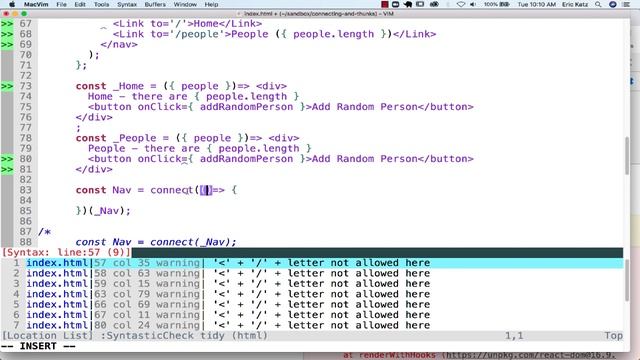The height and width of the screenshot is (360, 640).
Task: Click 'addRandomPerson' on line 80
Action: point(246,159)
